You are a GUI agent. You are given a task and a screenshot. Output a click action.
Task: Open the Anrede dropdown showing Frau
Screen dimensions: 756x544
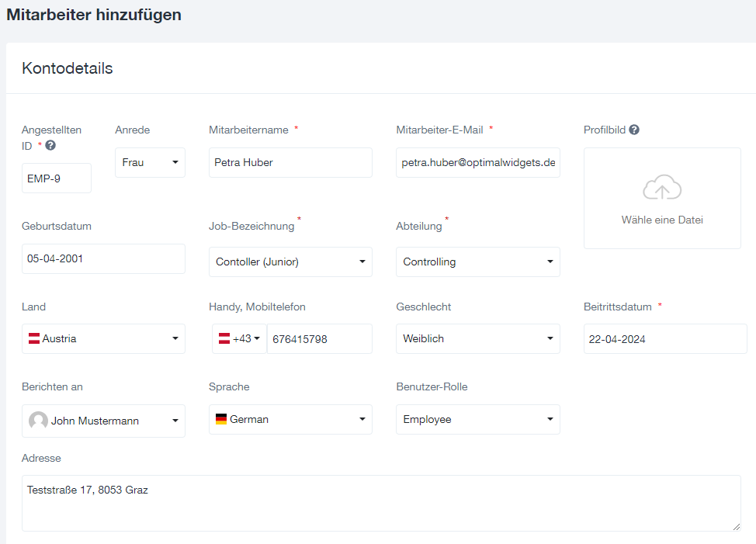150,162
